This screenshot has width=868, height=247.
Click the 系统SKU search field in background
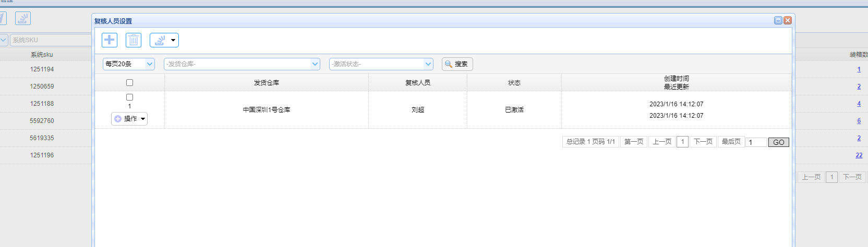point(51,40)
